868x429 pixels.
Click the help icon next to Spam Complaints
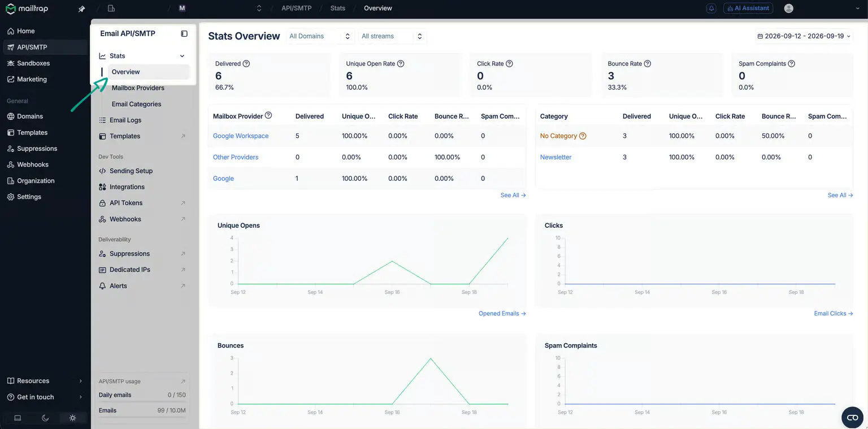click(x=792, y=64)
